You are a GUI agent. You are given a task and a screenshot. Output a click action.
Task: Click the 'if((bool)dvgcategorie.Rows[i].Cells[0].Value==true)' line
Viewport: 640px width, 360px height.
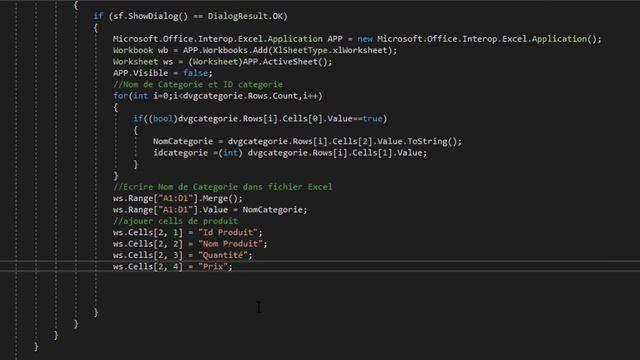click(260, 119)
